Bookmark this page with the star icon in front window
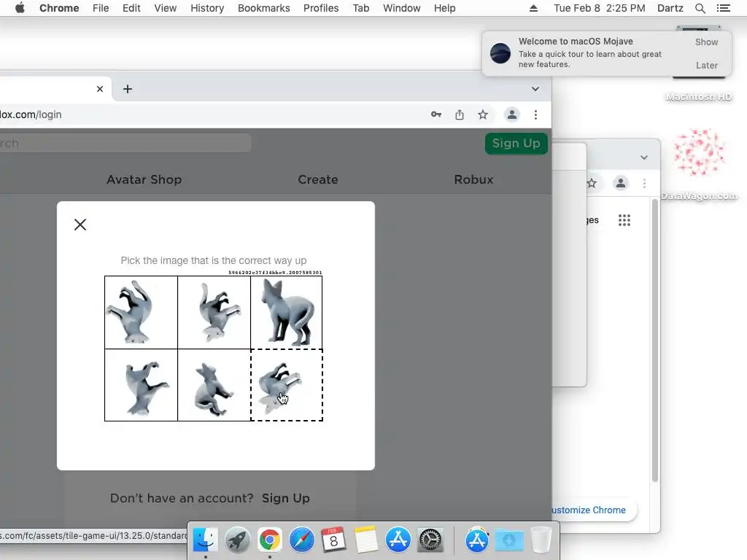747x560 pixels. coord(483,114)
